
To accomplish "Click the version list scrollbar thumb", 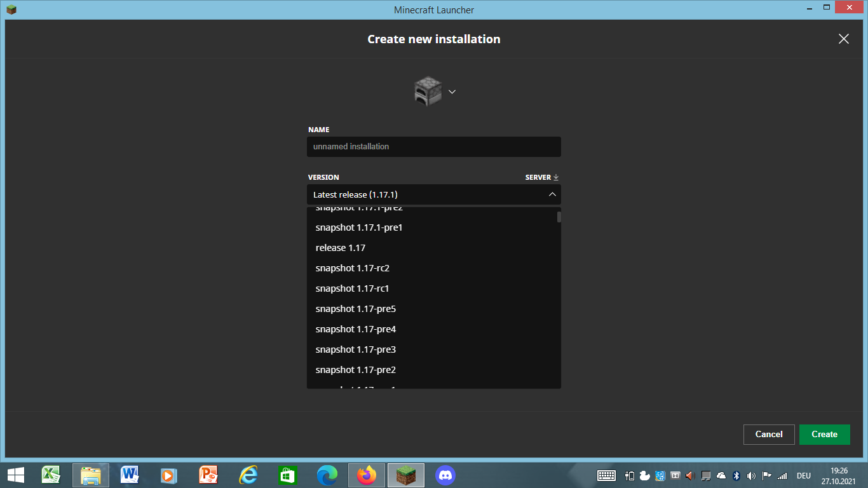I will [x=559, y=217].
